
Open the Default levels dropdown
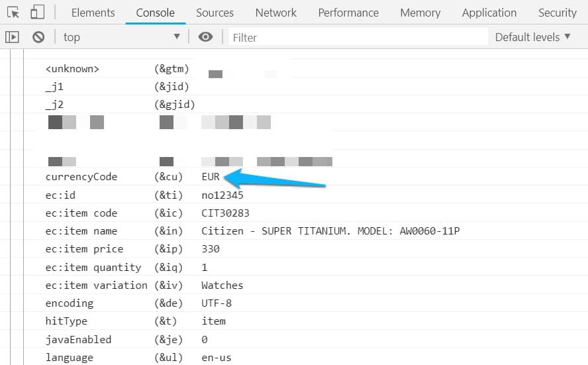[x=532, y=37]
